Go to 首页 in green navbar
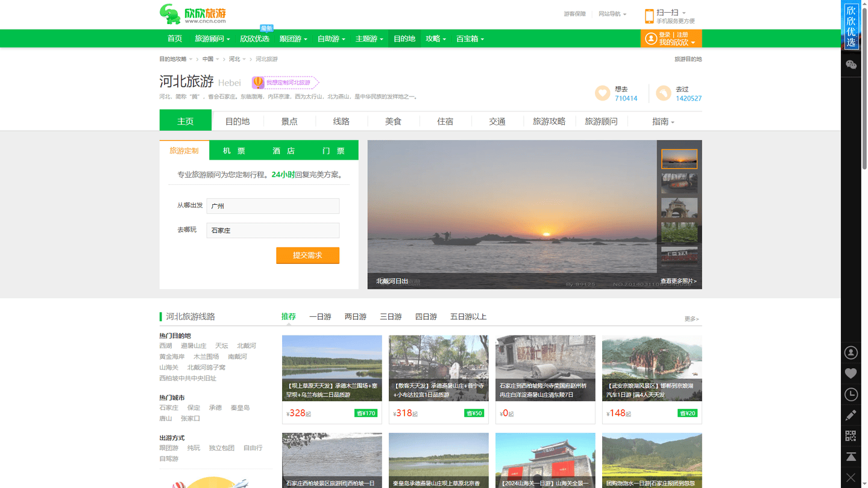Screen dimensions: 868x488 point(175,39)
